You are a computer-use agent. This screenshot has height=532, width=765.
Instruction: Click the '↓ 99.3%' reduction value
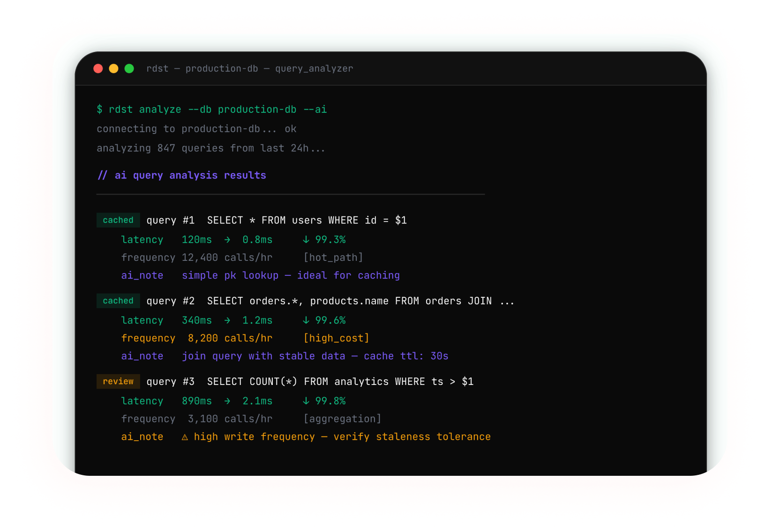point(324,240)
